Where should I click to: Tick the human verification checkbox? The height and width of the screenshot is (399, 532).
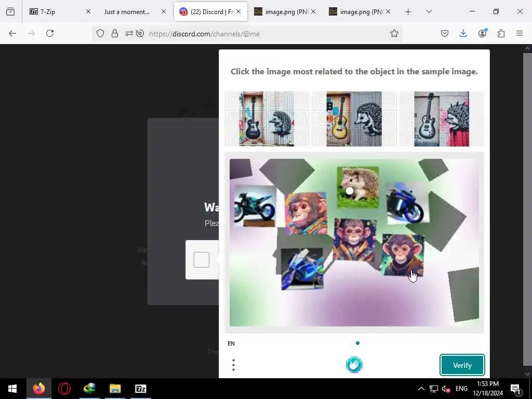coord(202,260)
